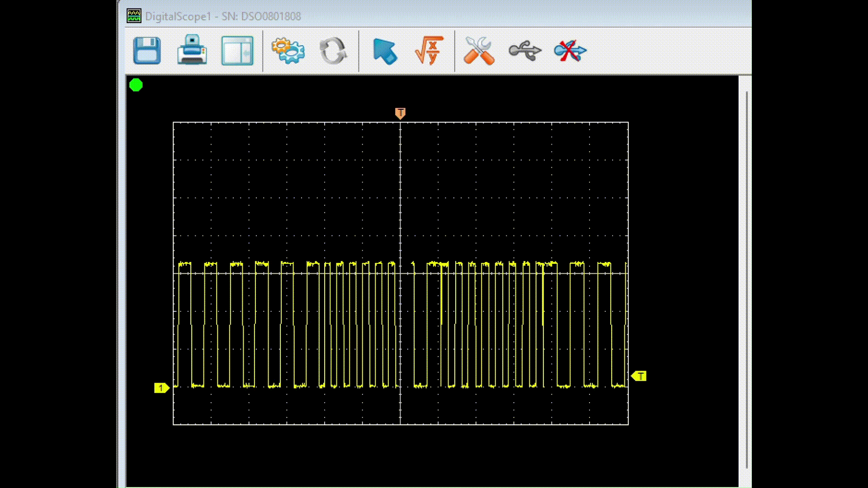Click the DigitalScope1 - SN: DSO0801808 title text
This screenshot has height=488, width=868.
click(223, 17)
